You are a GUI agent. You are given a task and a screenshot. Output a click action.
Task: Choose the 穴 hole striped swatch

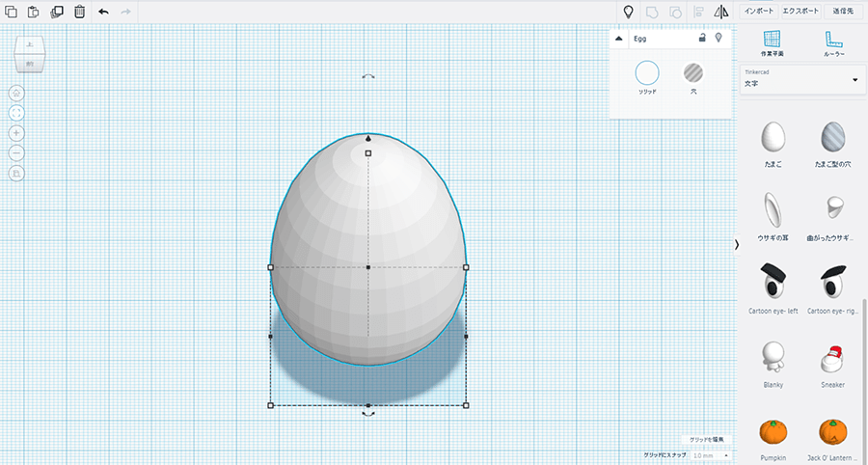[x=693, y=72]
